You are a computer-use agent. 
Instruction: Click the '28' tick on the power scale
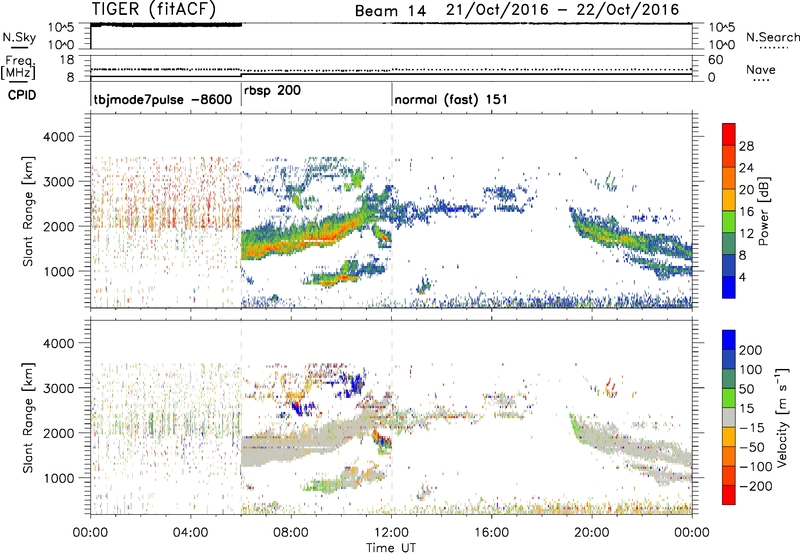pos(746,146)
